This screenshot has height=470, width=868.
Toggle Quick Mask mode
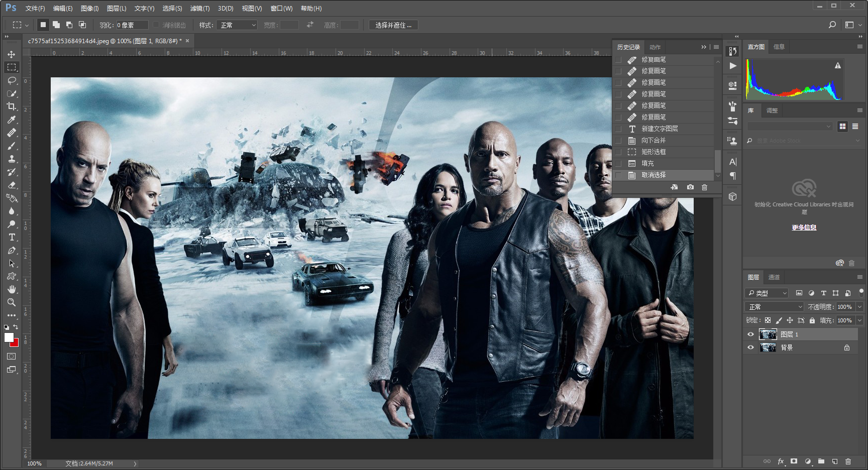12,356
